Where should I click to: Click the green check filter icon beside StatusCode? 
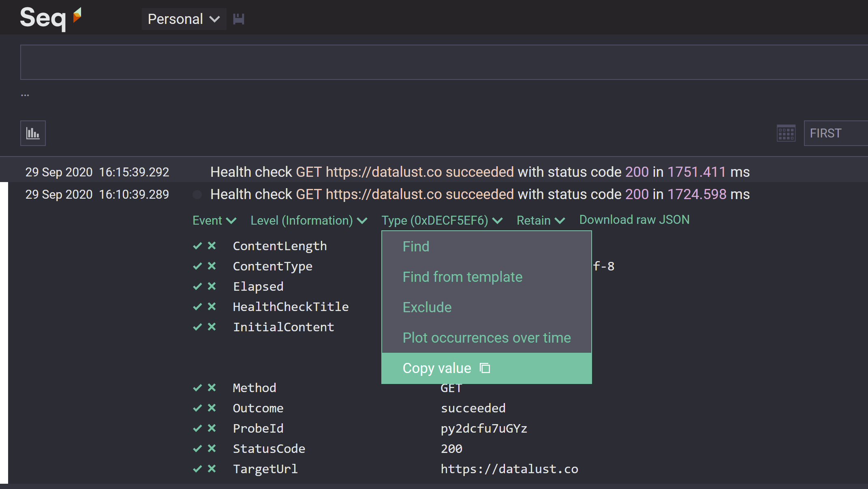coord(197,448)
